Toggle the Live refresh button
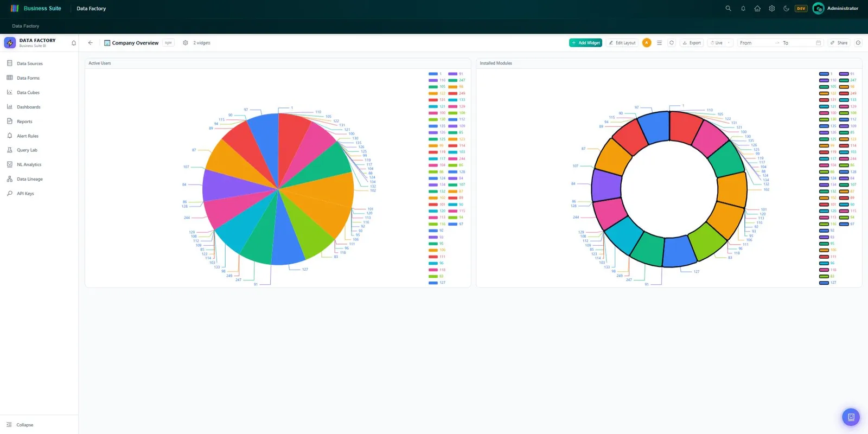This screenshot has height=434, width=868. click(717, 43)
